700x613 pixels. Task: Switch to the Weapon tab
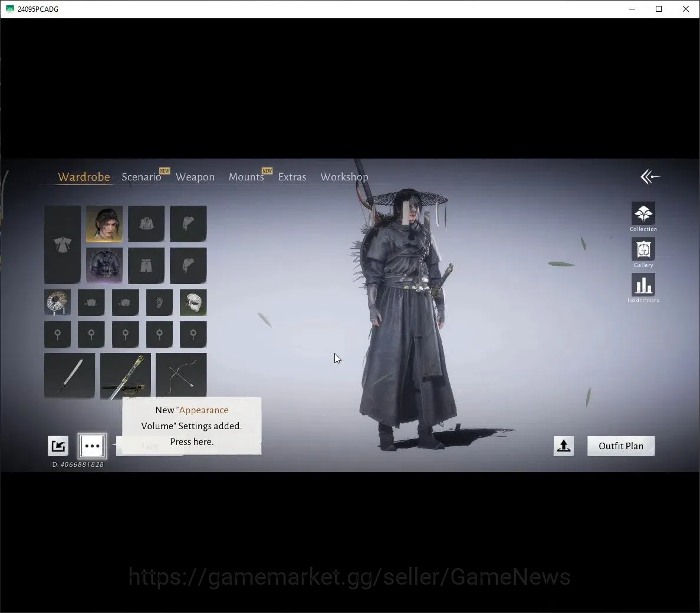coord(195,177)
